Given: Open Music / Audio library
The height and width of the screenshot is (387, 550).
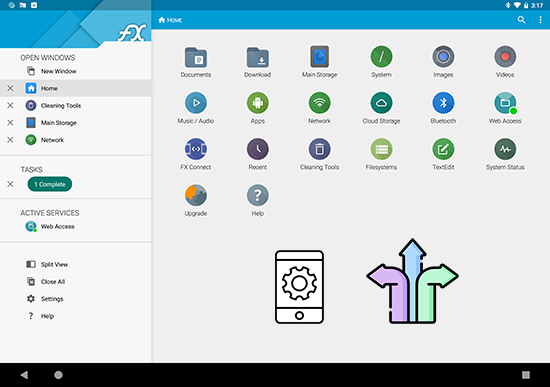Looking at the screenshot, I should [x=196, y=108].
